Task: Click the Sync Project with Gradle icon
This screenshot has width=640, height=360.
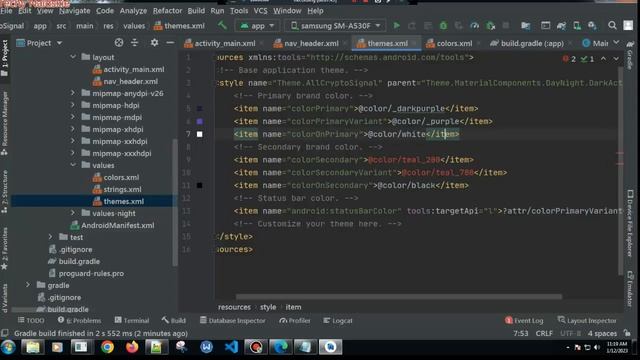Action: point(561,26)
